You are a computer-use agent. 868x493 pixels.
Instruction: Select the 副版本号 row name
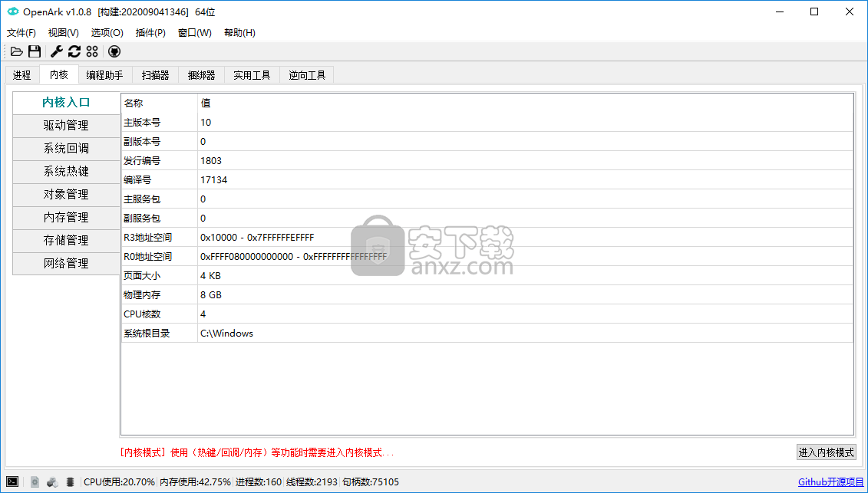[142, 142]
